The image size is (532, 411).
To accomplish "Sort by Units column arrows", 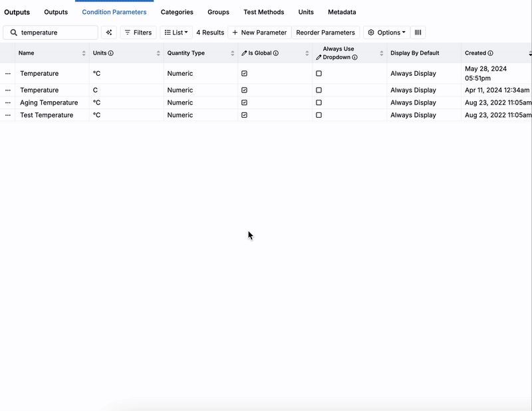I will click(x=158, y=53).
